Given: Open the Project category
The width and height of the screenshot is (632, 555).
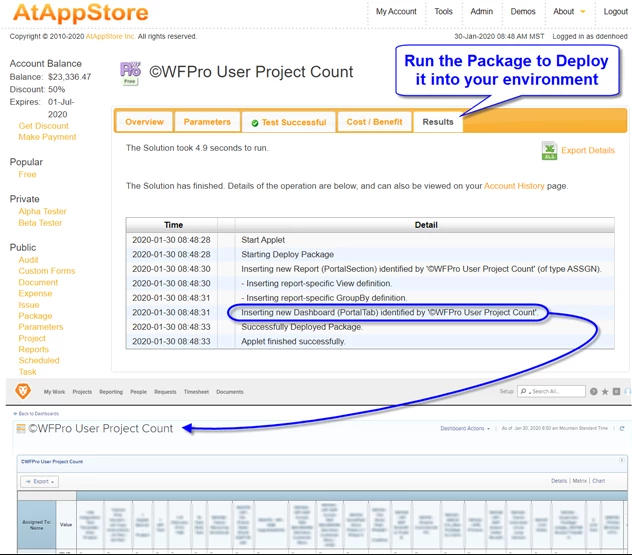Looking at the screenshot, I should tap(32, 339).
